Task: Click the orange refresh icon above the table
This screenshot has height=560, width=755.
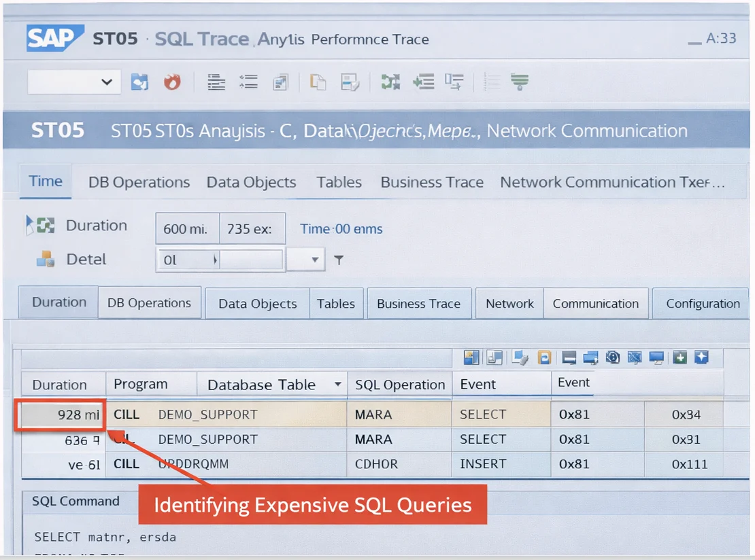Action: coord(544,357)
